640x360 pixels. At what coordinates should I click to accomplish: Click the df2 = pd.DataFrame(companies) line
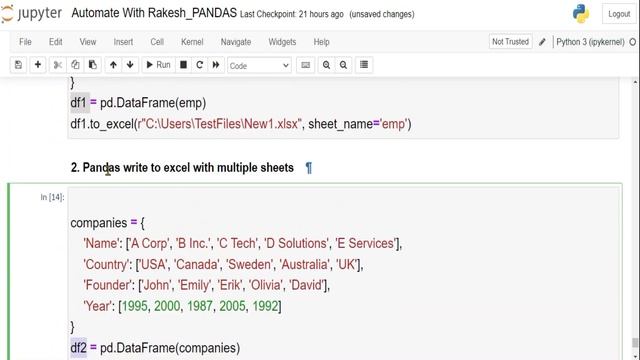pyautogui.click(x=155, y=348)
